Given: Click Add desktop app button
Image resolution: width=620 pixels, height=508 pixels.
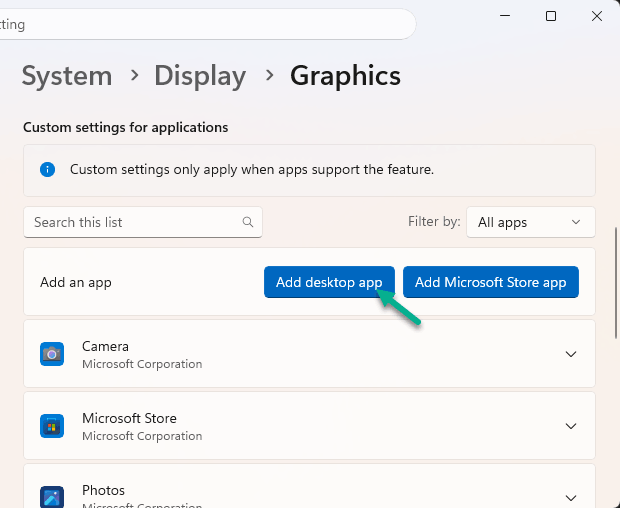Looking at the screenshot, I should [x=329, y=282].
